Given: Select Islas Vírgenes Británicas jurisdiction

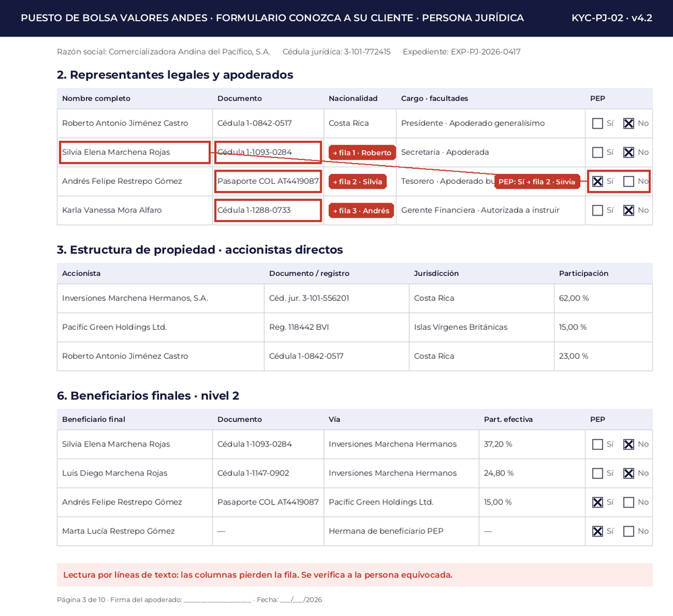Looking at the screenshot, I should click(460, 327).
